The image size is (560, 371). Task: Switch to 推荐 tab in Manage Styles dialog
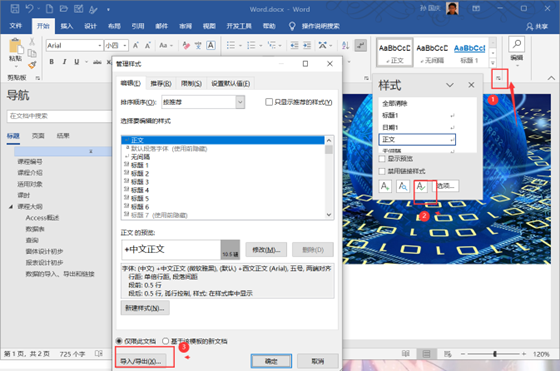[x=161, y=84]
